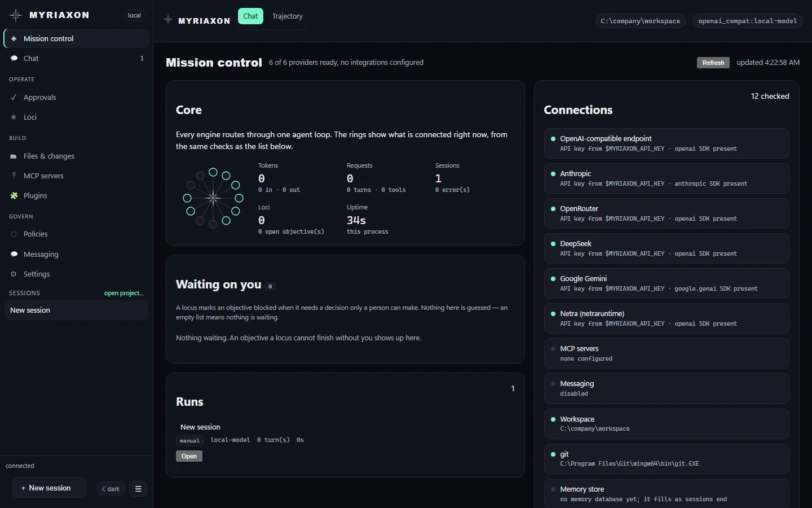Viewport: 812px width, 508px height.
Task: Click the local badge beside Myriaxon
Action: [x=134, y=15]
